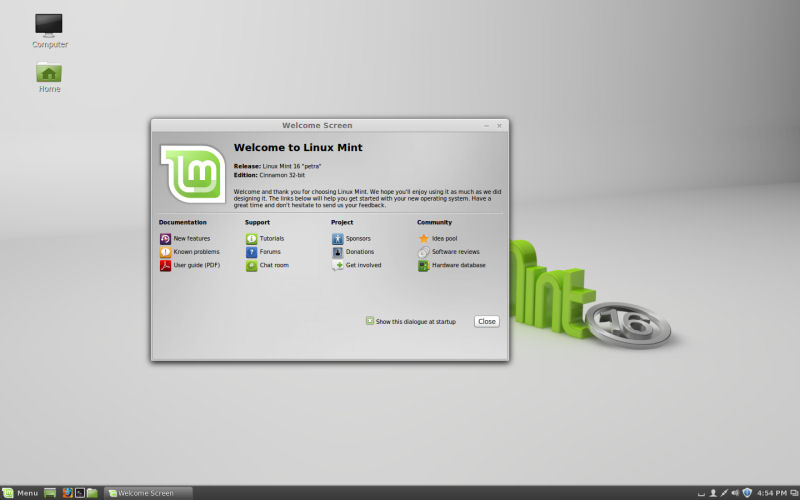Launch Terminal from the panel launcher
Image resolution: width=800 pixels, height=500 pixels.
[x=80, y=493]
